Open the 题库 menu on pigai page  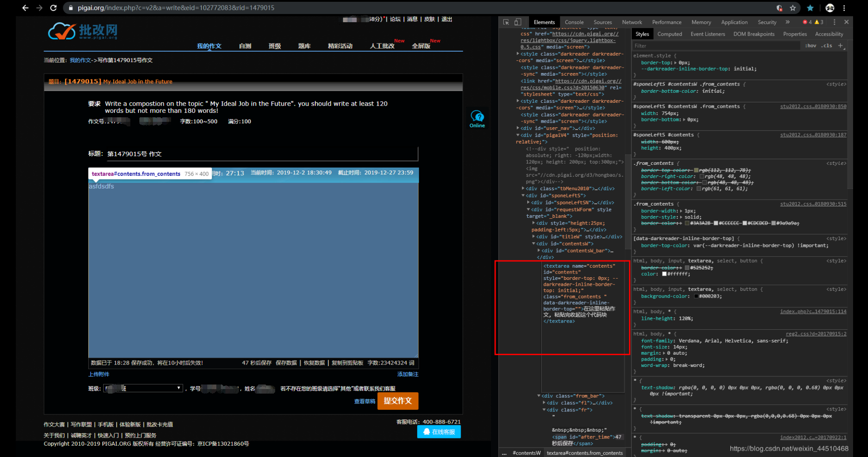coord(304,46)
